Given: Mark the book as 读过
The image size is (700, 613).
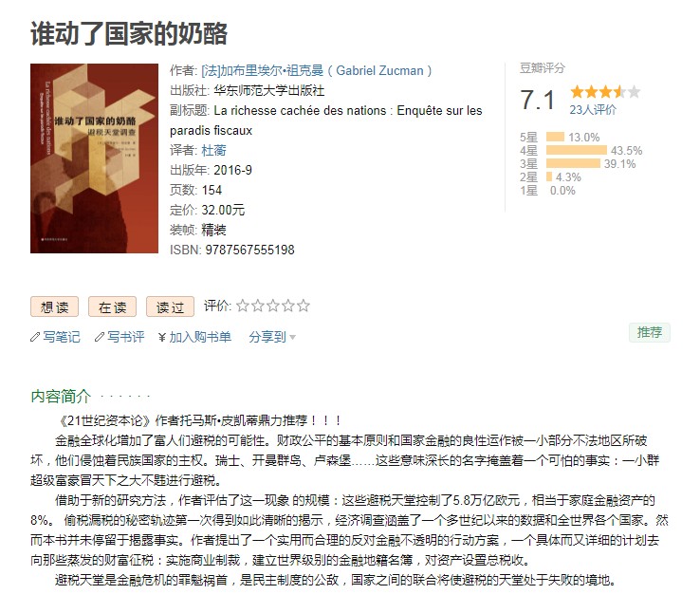Looking at the screenshot, I should coord(170,306).
